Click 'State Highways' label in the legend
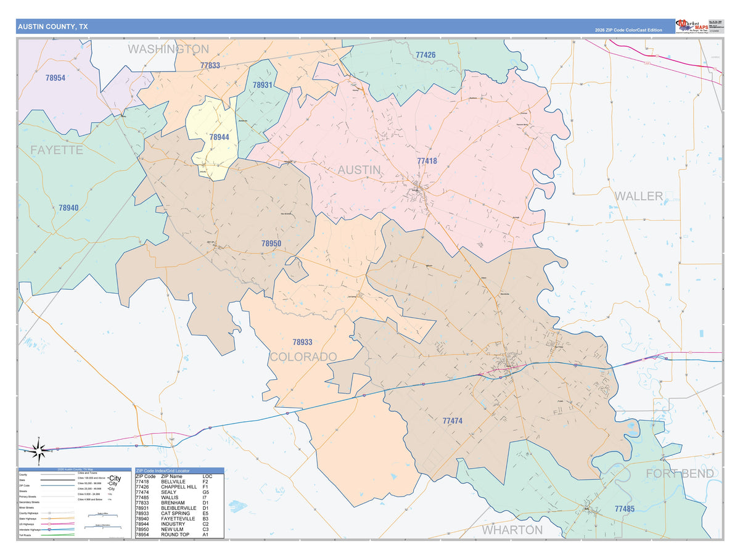740x560 pixels. point(28,519)
